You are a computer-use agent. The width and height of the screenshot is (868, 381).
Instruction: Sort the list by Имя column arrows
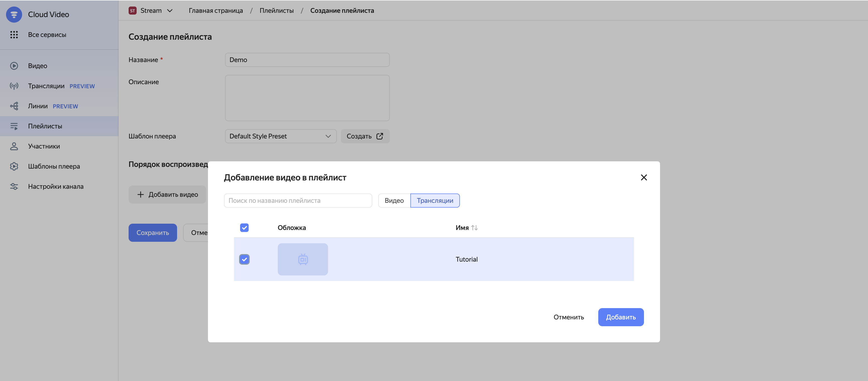coord(474,228)
